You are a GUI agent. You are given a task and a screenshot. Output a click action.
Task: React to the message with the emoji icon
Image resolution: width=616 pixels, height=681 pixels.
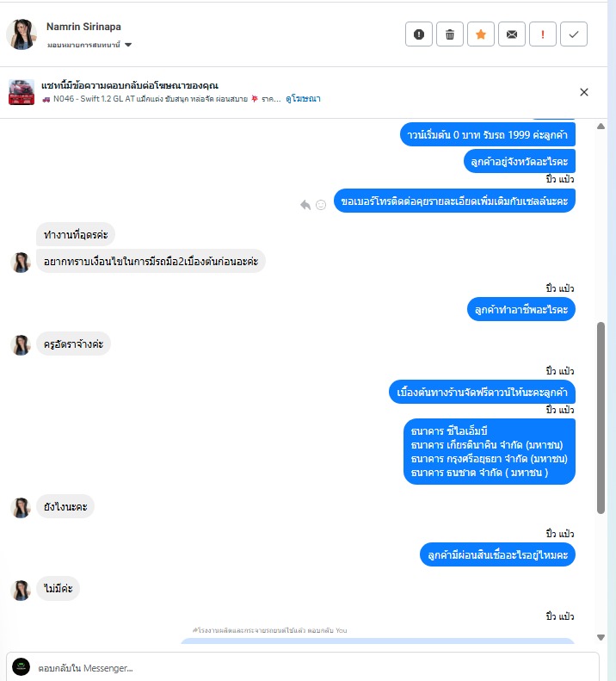click(x=321, y=205)
